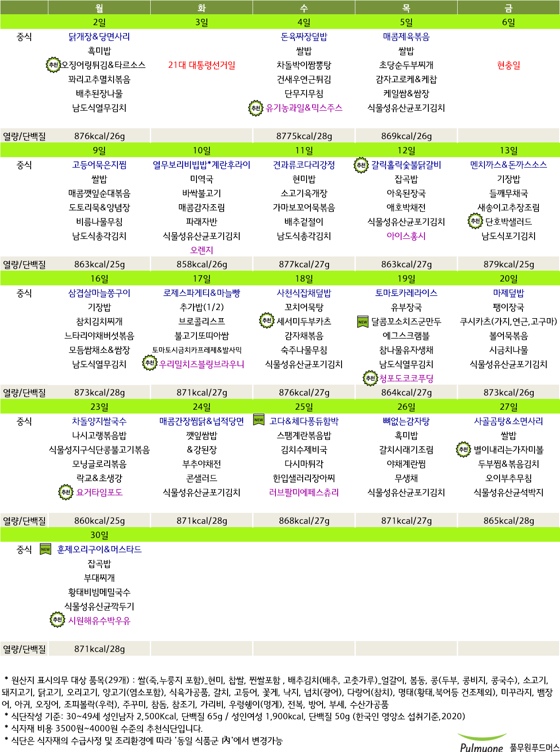
Task: Select the 매콤제육볶음 menu title
Action: pos(406,37)
